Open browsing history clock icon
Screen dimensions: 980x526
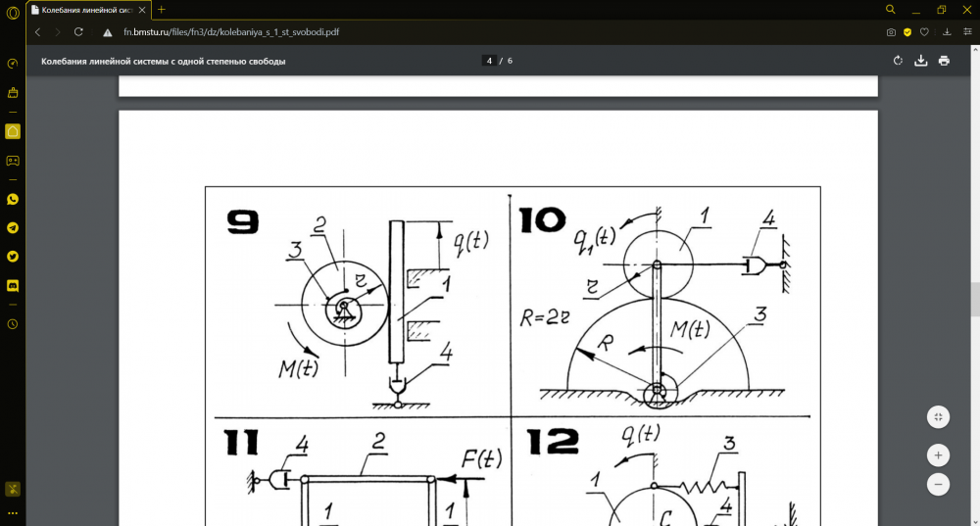pos(13,324)
